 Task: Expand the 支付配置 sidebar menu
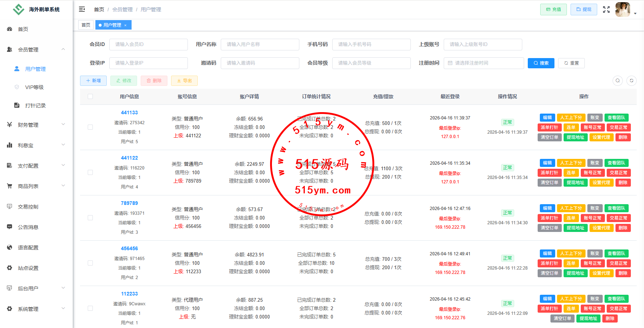click(36, 166)
